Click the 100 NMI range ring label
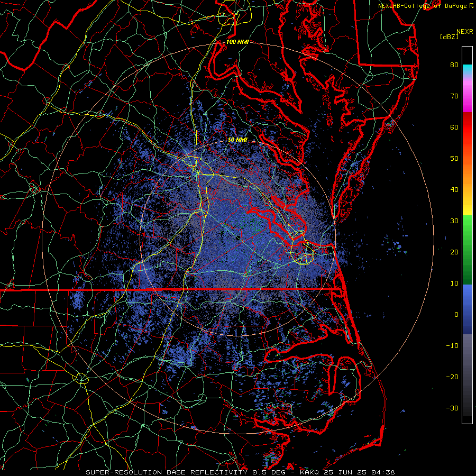The width and height of the screenshot is (476, 476). click(237, 42)
